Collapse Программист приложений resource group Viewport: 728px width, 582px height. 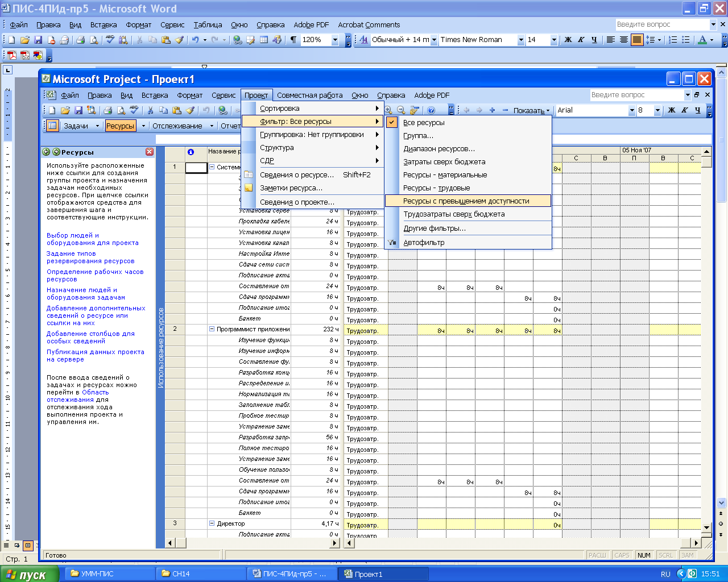point(212,329)
